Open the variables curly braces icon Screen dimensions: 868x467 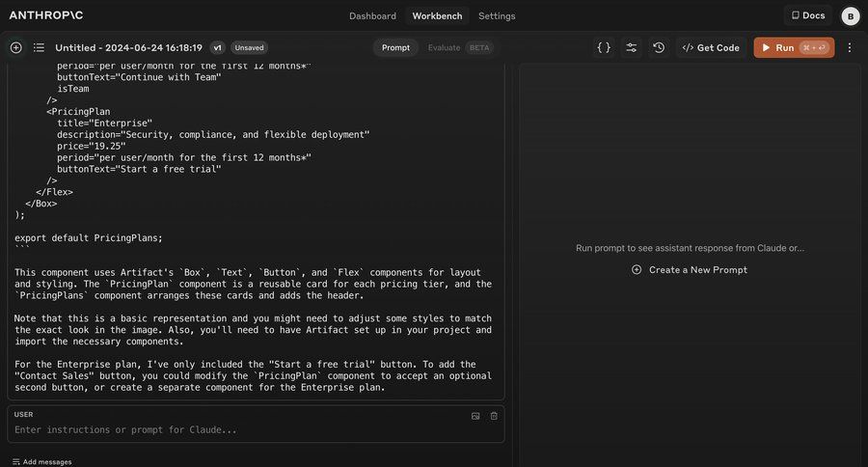[x=604, y=47]
